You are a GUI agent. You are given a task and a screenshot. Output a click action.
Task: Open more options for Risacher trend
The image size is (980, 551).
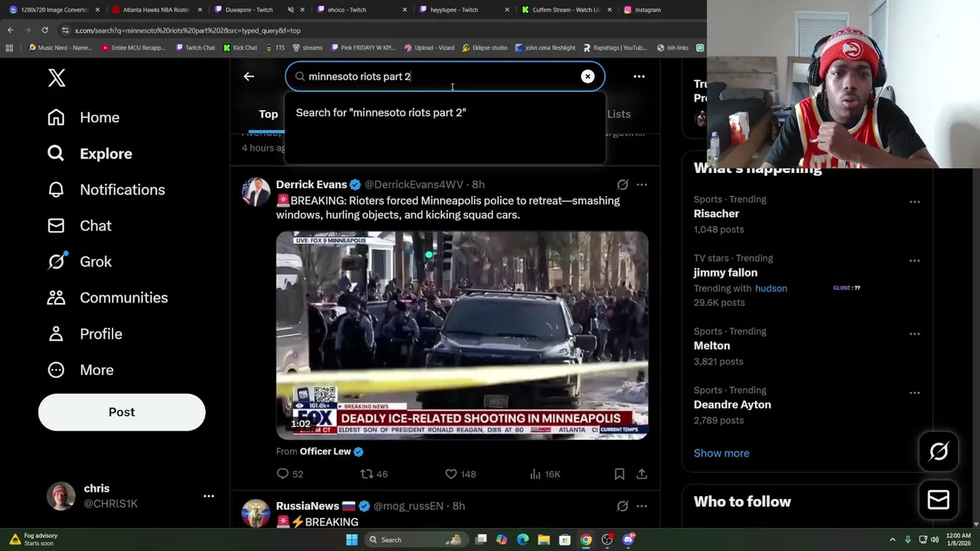[914, 202]
